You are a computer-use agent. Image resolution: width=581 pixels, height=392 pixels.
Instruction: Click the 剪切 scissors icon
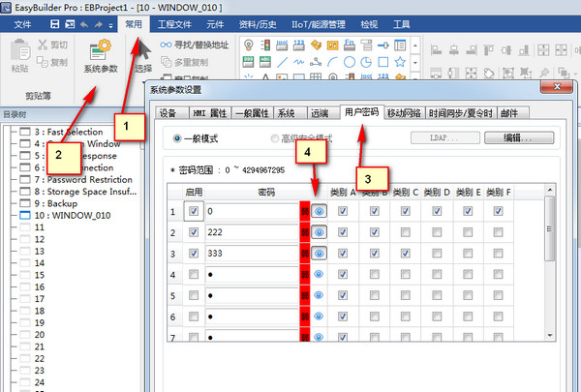45,45
